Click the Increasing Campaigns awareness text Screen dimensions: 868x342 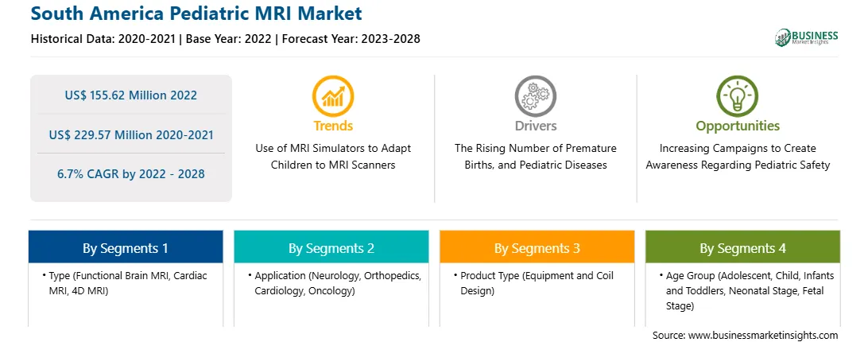pyautogui.click(x=738, y=157)
